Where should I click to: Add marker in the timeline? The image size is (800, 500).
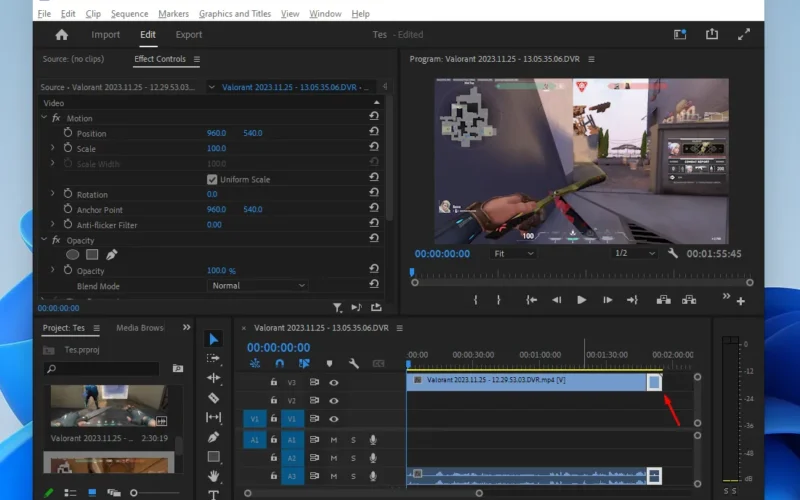tap(329, 363)
